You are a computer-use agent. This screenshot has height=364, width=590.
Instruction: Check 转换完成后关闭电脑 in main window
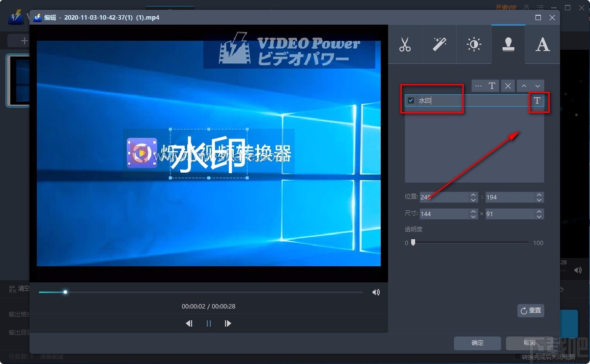[516, 357]
